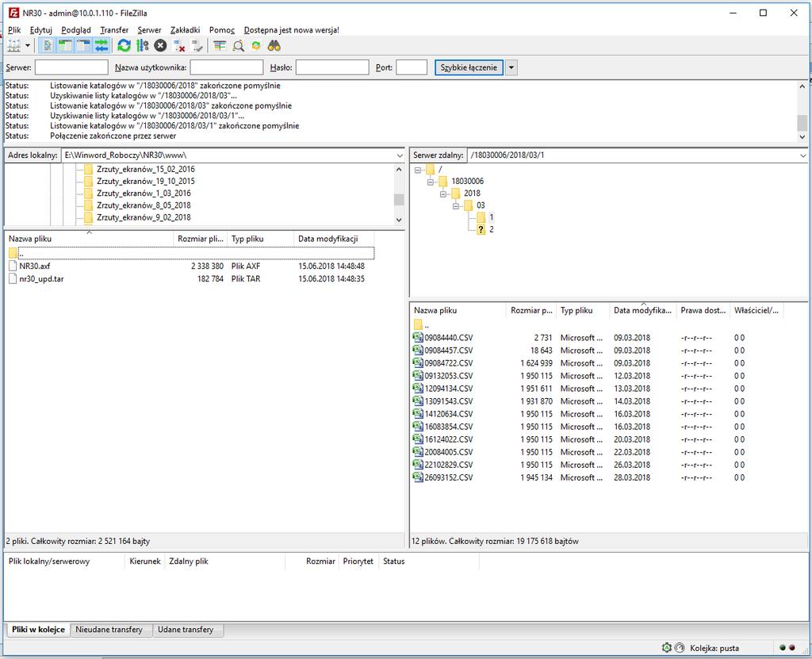
Task: Click the Nazwa użytkownika input field
Action: pyautogui.click(x=227, y=67)
